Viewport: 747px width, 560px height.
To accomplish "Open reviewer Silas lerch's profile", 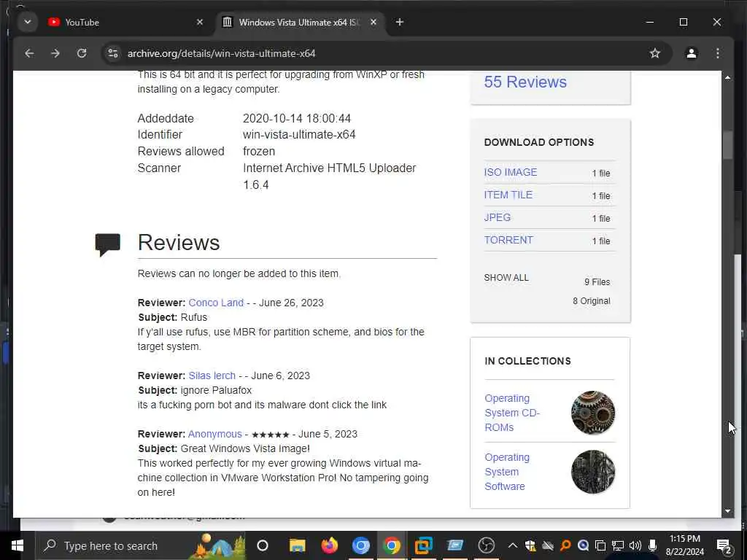I will [x=212, y=376].
